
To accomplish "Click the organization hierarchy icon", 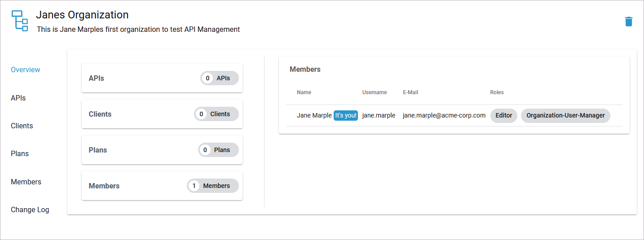I will [x=19, y=21].
